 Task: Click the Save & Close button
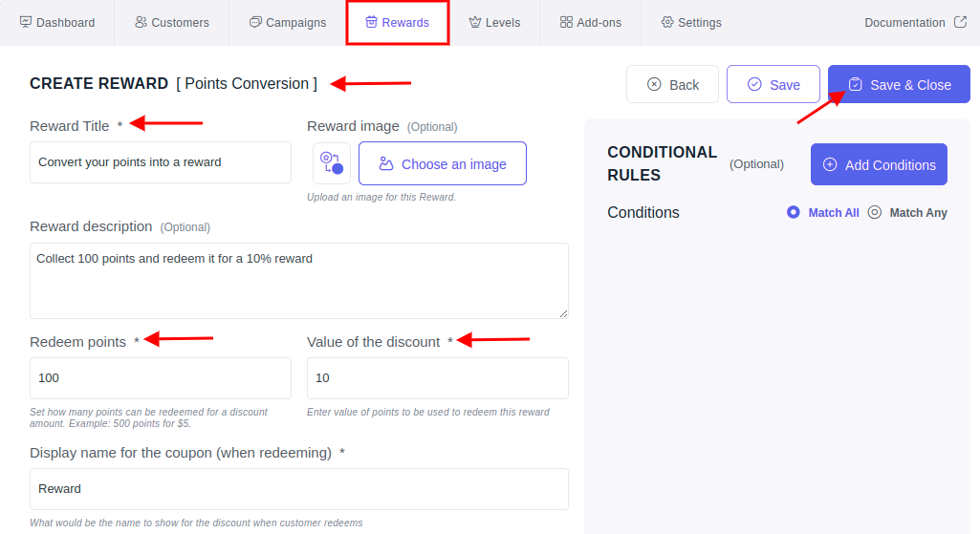click(899, 84)
